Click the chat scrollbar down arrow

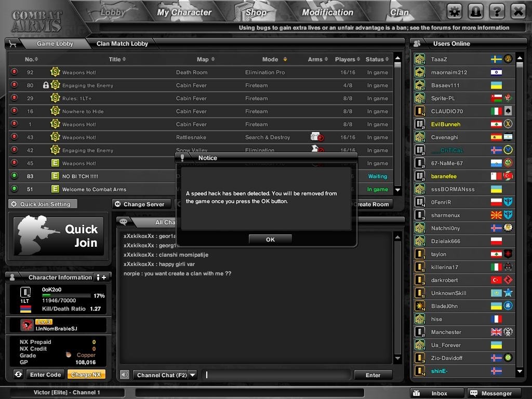click(x=397, y=358)
